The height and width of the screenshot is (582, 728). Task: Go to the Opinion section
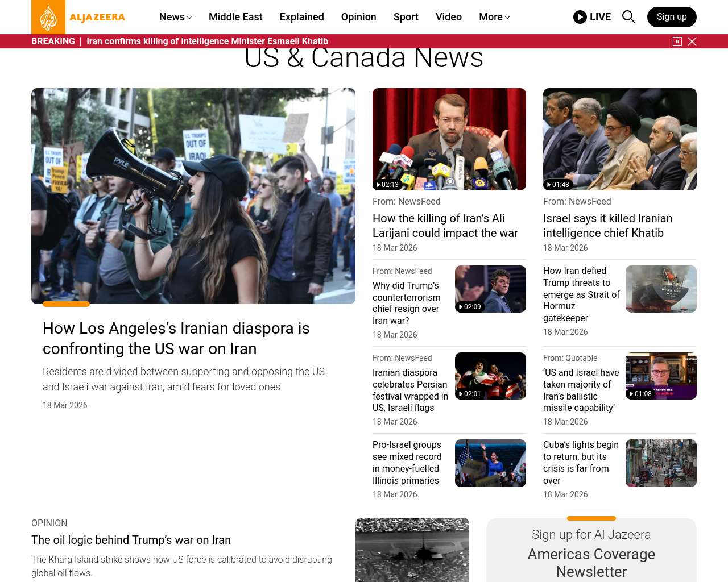(x=358, y=17)
